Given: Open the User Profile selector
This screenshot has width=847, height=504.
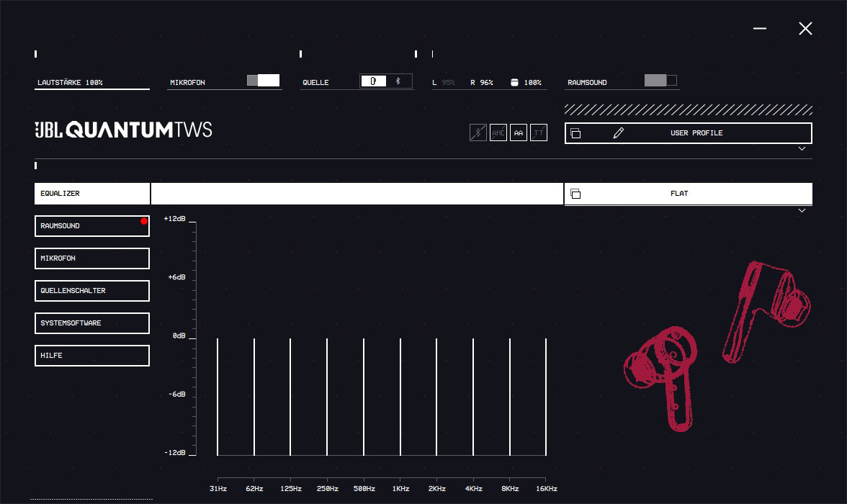Looking at the screenshot, I should tap(689, 133).
